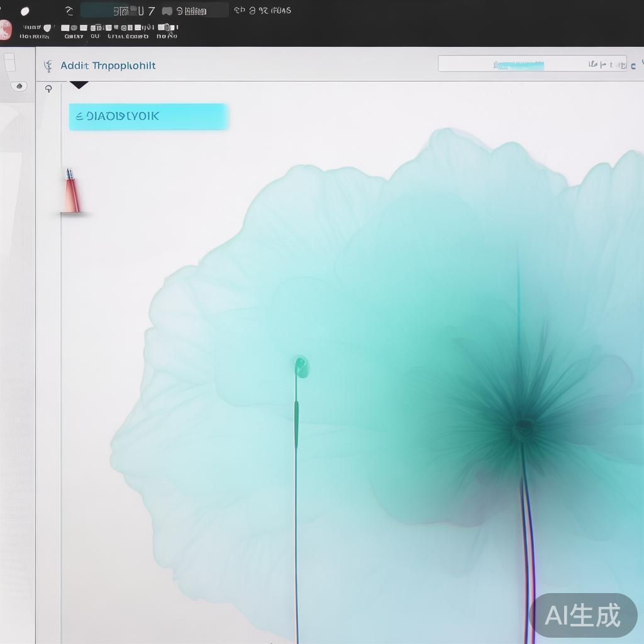Click the C refresh icon right of search
Image resolution: width=644 pixels, height=644 pixels.
(x=633, y=66)
